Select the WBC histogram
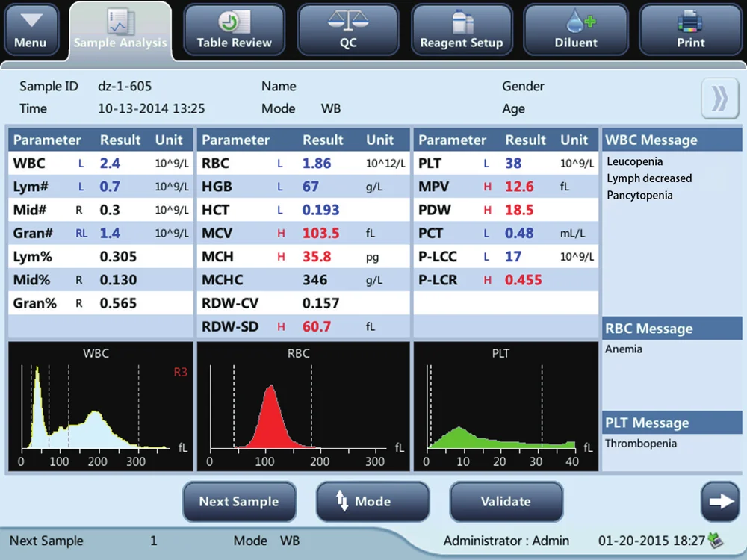The height and width of the screenshot is (560, 747). [99, 407]
